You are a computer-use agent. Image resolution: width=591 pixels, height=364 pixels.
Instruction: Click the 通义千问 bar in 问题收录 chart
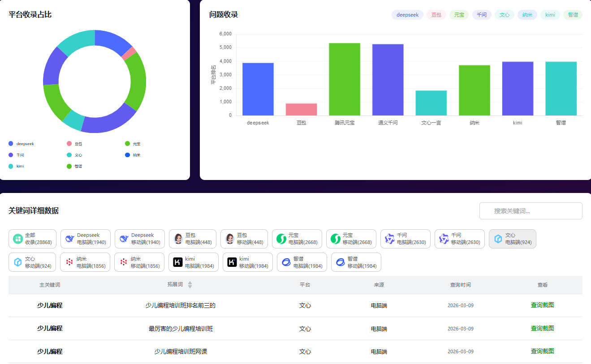point(388,80)
